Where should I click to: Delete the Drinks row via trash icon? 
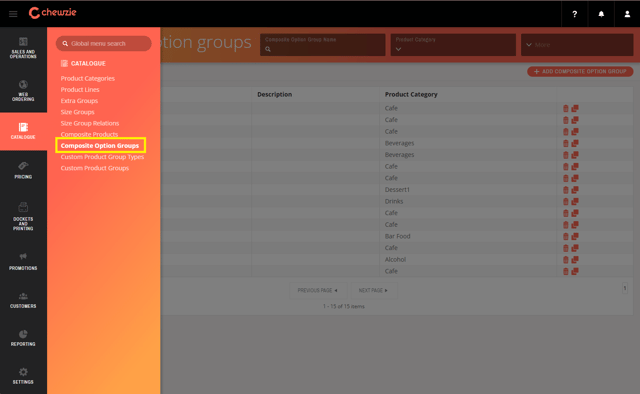pos(566,201)
